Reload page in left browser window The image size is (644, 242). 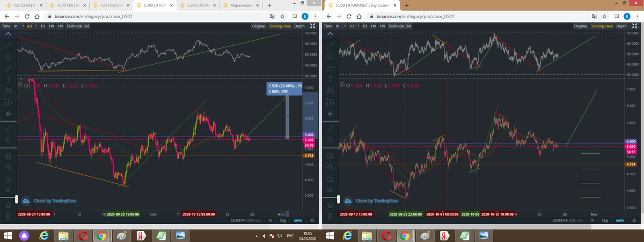click(x=27, y=17)
